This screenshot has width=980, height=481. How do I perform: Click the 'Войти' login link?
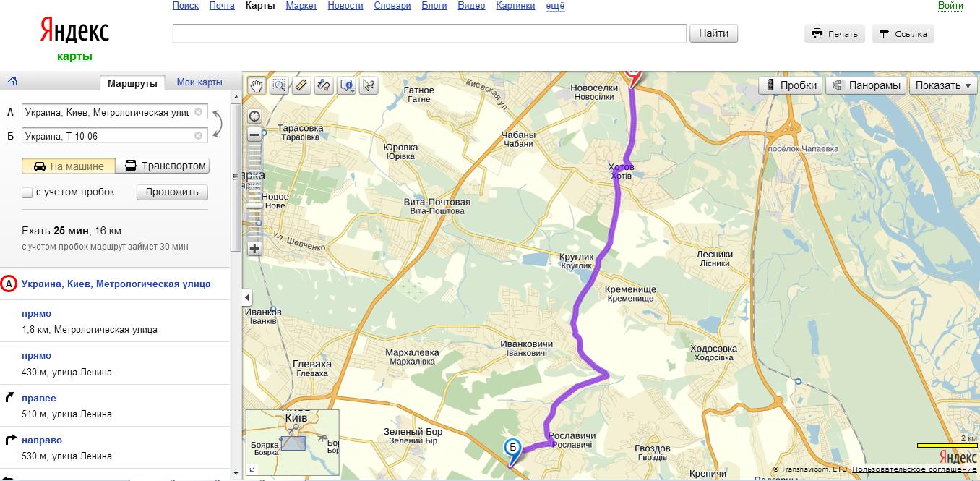(x=950, y=6)
